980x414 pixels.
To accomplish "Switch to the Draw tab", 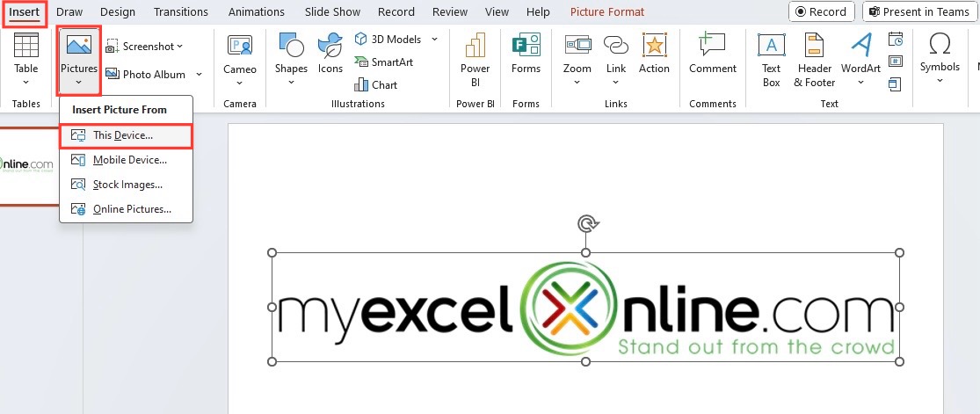I will coord(69,12).
